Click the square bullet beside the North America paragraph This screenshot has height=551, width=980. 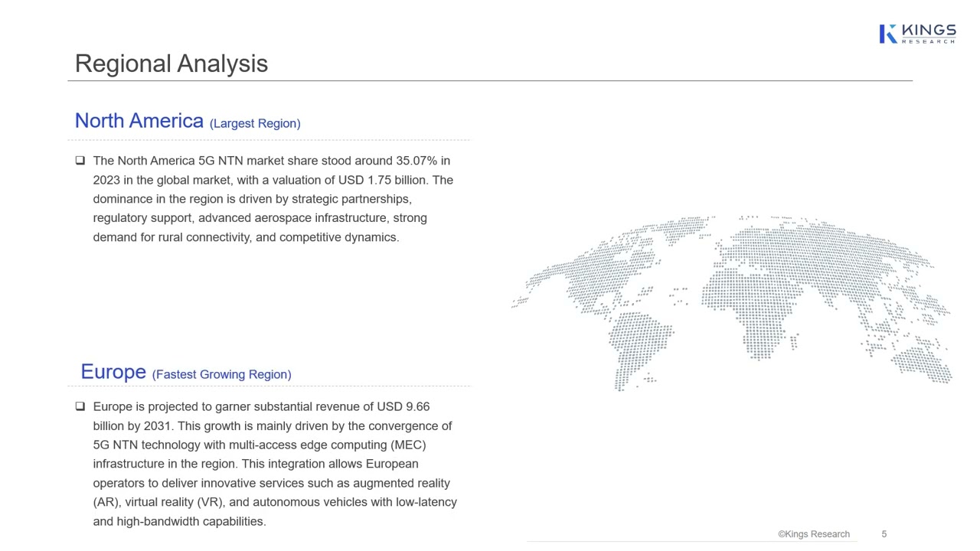[x=80, y=161]
